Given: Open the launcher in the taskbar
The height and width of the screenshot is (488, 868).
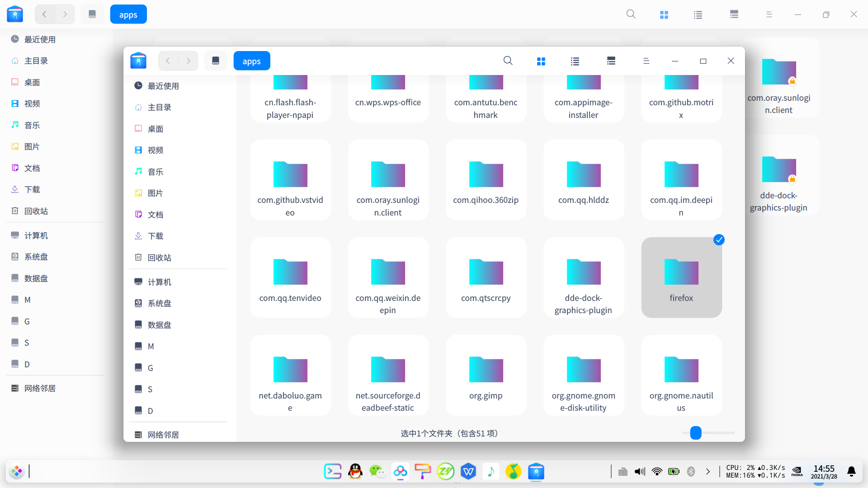Looking at the screenshot, I should click(x=17, y=472).
